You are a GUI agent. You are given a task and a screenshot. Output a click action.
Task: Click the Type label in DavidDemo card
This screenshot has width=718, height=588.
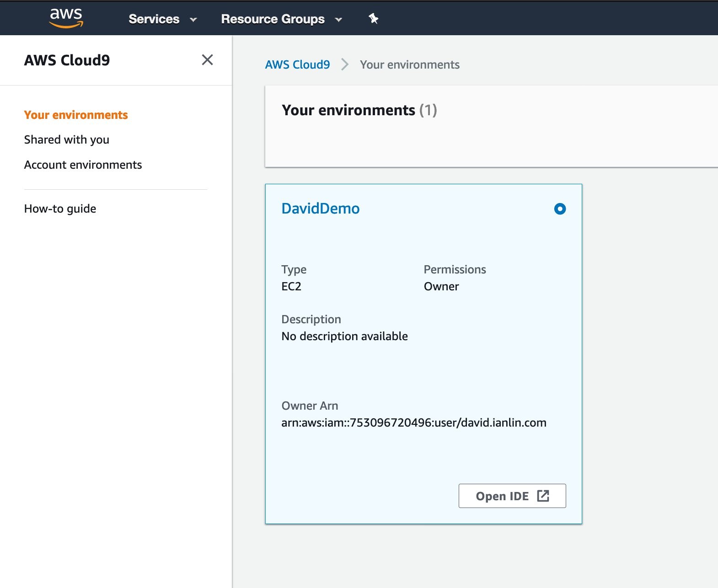[x=294, y=269]
